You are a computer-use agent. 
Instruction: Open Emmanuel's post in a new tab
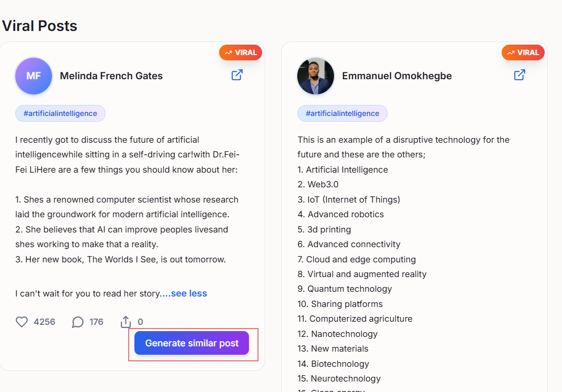(519, 75)
